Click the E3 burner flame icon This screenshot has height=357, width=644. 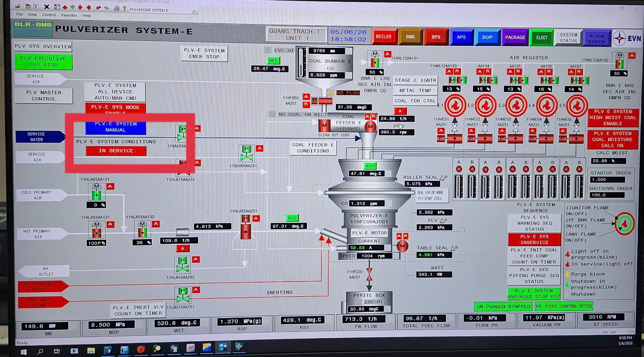pyautogui.click(x=516, y=106)
